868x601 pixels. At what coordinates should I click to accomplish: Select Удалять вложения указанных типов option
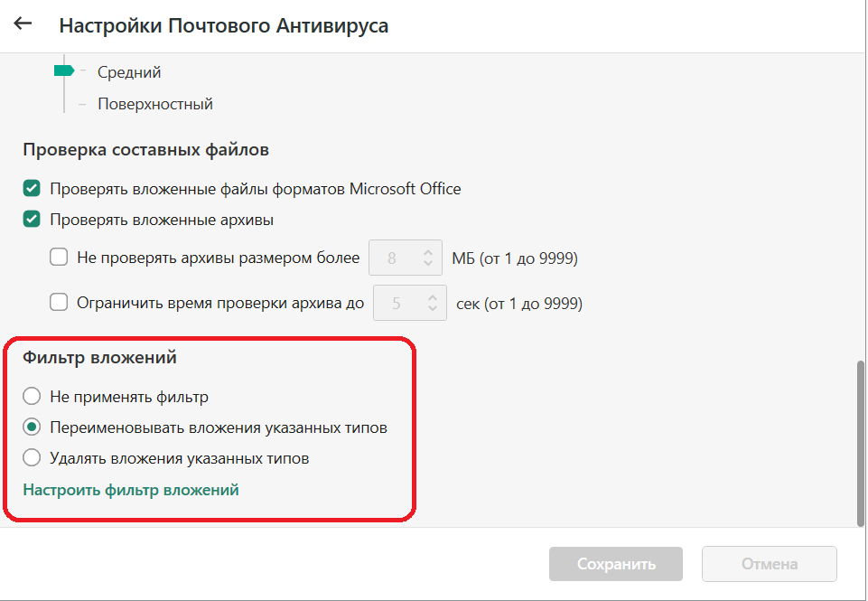point(33,458)
